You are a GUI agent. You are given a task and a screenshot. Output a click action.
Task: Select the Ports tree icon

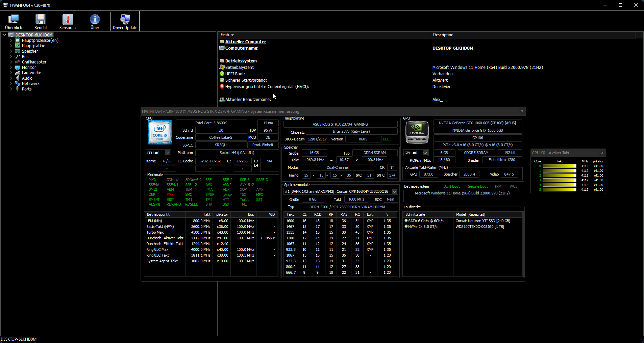(18, 89)
